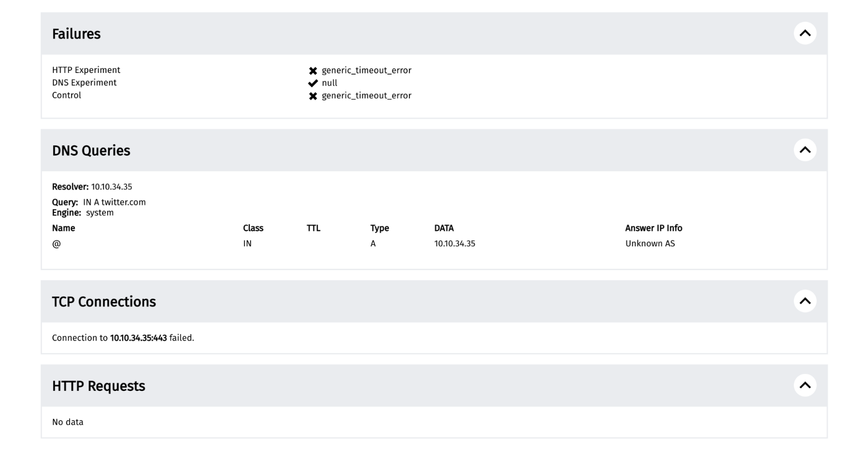This screenshot has height=450, width=868.
Task: Click the No data text under HTTP Requests
Action: coord(68,422)
